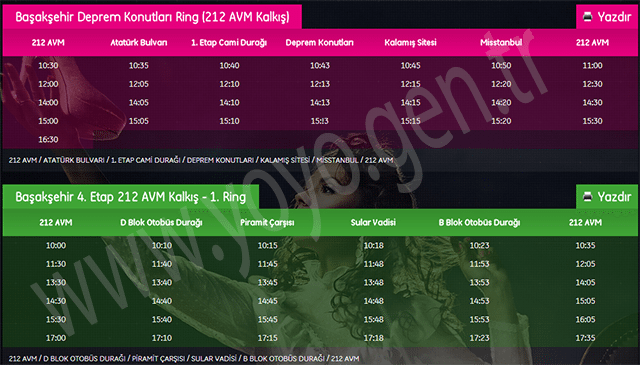Print the Deprem Konutları Ring schedule via Yazdır
The width and height of the screenshot is (640, 365).
pos(607,17)
